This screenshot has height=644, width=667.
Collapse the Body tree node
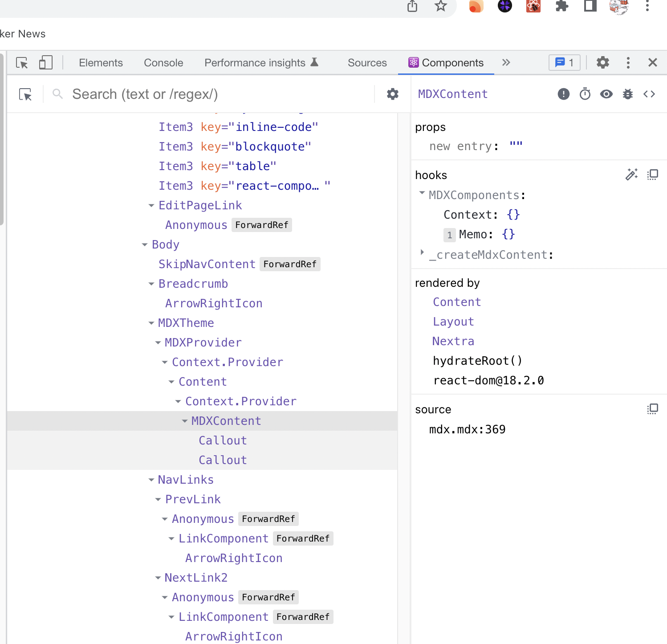[x=144, y=244]
